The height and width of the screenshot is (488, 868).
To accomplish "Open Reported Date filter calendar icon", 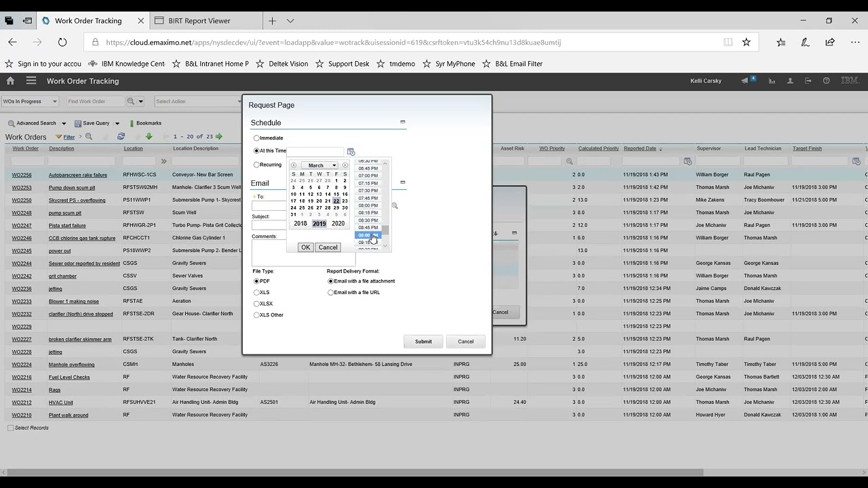I will pos(688,161).
